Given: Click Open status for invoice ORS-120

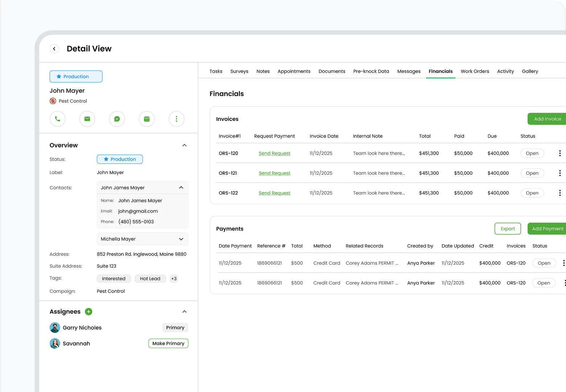Looking at the screenshot, I should (x=532, y=153).
